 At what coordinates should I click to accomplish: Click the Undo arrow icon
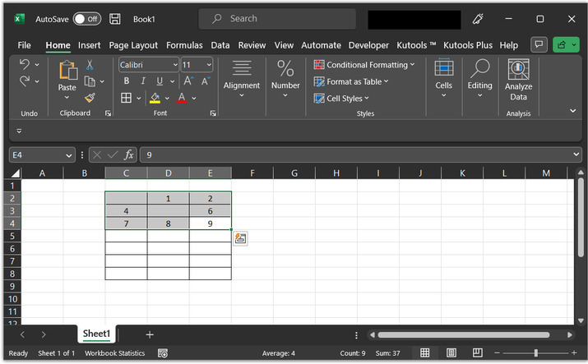click(25, 64)
